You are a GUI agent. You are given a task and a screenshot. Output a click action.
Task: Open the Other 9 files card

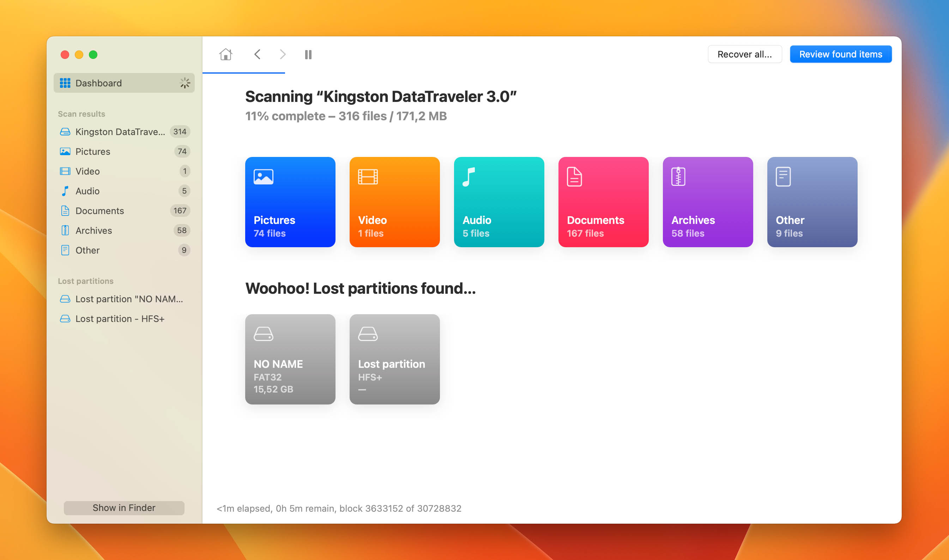click(812, 202)
